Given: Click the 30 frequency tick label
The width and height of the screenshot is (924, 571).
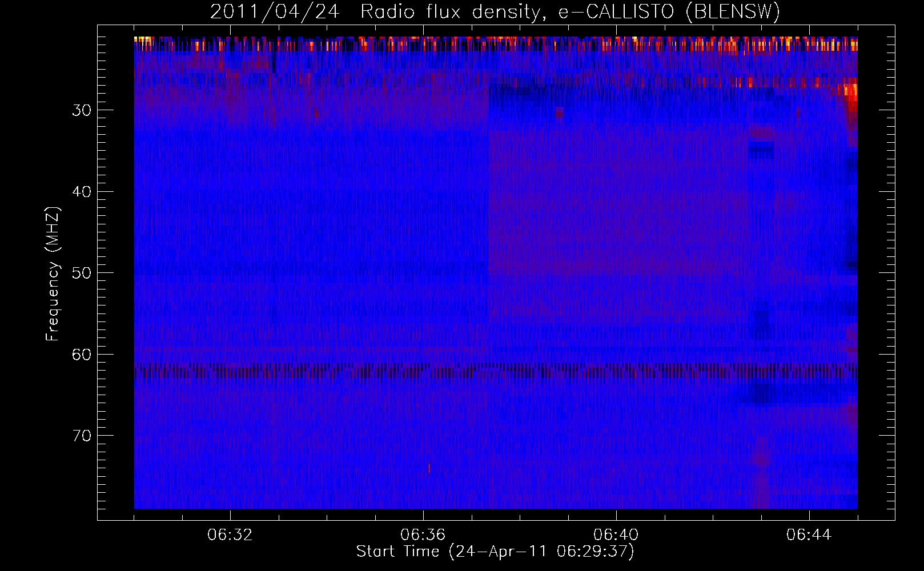Looking at the screenshot, I should click(82, 110).
